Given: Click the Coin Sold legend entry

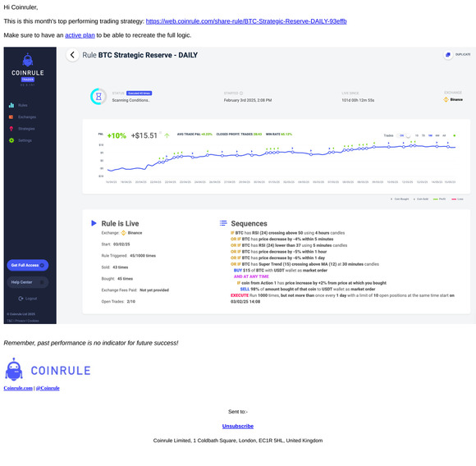Looking at the screenshot, I should point(421,199).
